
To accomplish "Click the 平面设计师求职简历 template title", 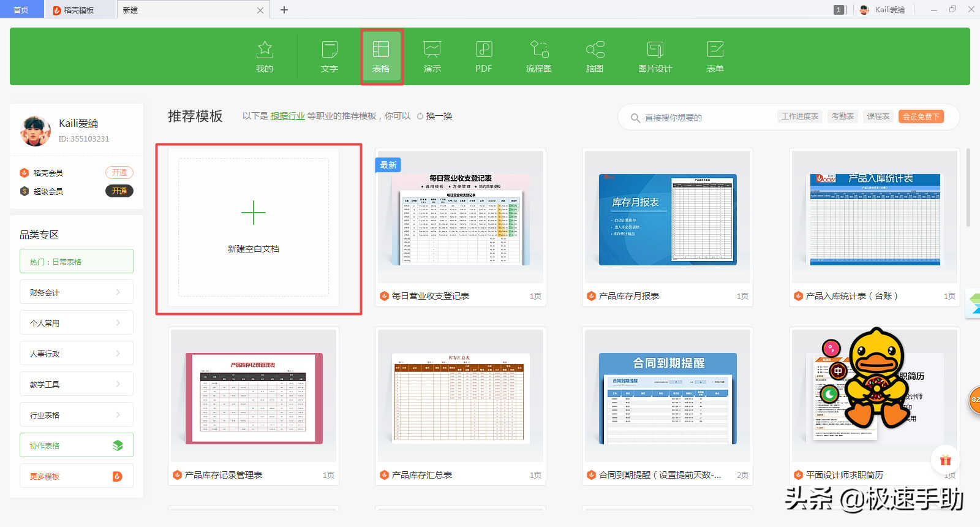I will coord(845,475).
